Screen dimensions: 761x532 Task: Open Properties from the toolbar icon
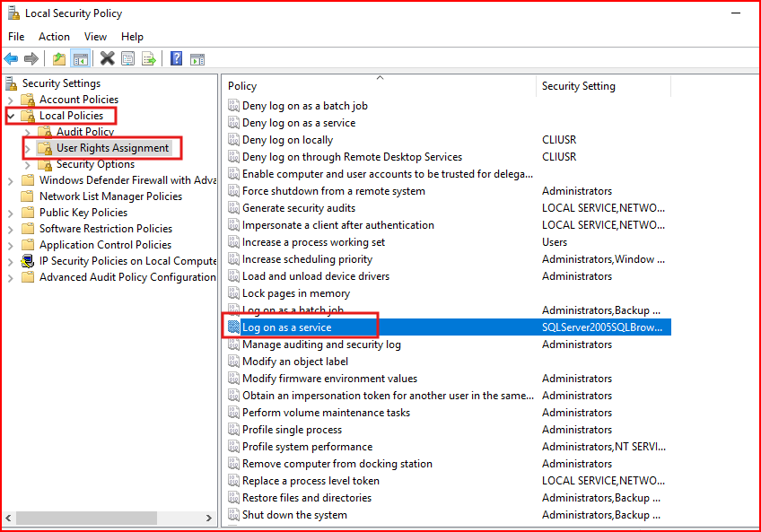point(127,59)
